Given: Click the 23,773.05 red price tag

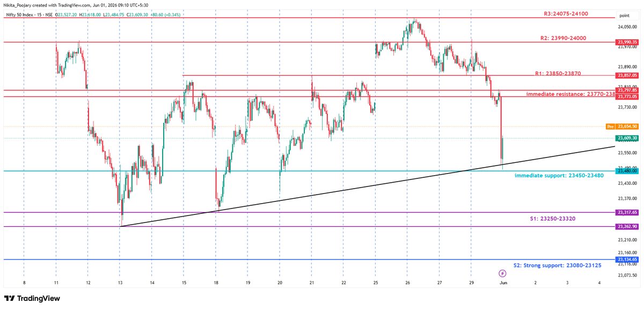Looking at the screenshot, I should click(x=627, y=97).
